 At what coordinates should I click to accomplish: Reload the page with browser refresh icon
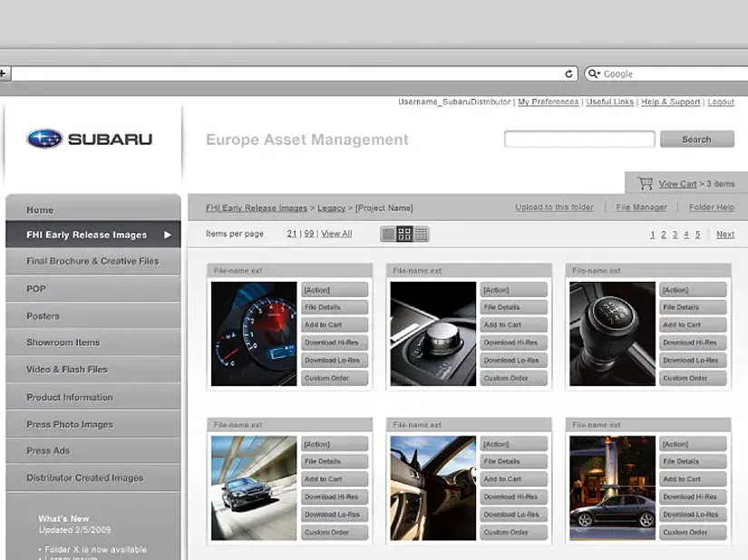[x=569, y=74]
